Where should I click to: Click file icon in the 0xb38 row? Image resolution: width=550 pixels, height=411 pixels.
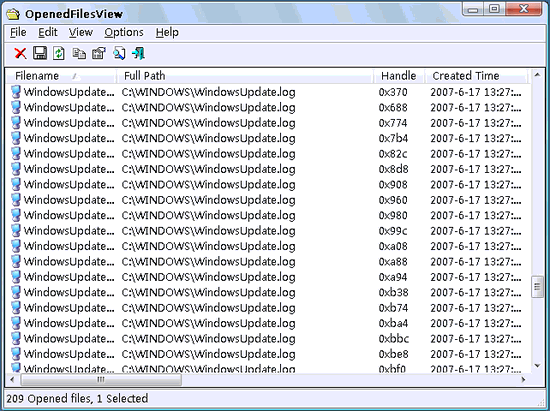pos(16,292)
